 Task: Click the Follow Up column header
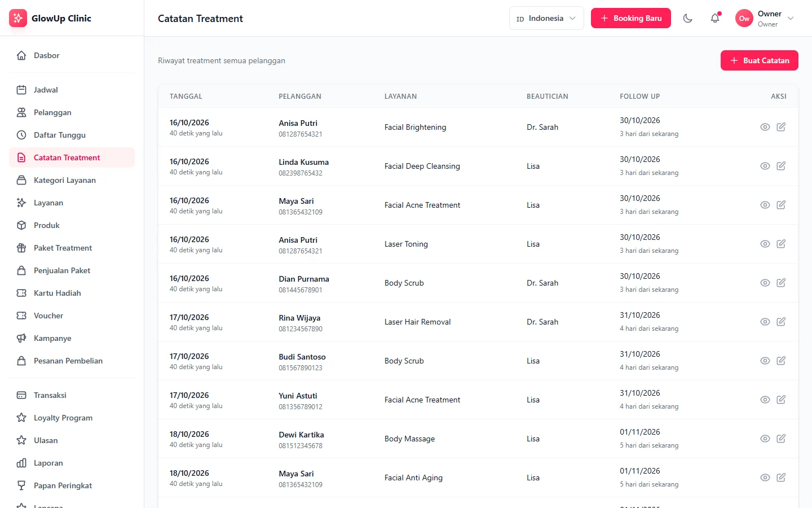pyautogui.click(x=640, y=97)
